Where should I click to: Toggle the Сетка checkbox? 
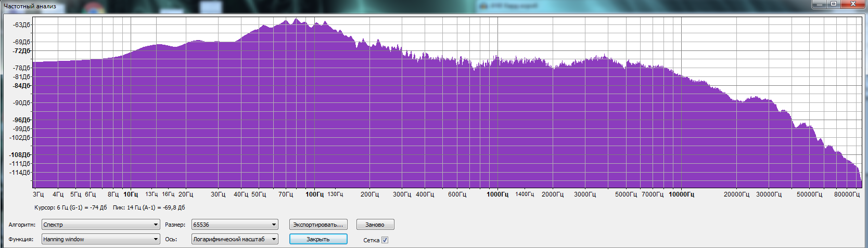[x=385, y=240]
